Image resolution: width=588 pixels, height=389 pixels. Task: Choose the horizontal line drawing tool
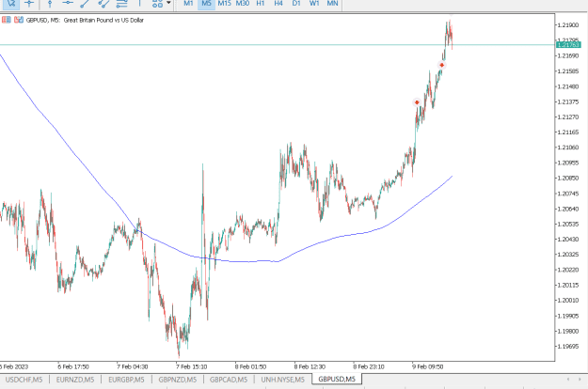pyautogui.click(x=68, y=3)
